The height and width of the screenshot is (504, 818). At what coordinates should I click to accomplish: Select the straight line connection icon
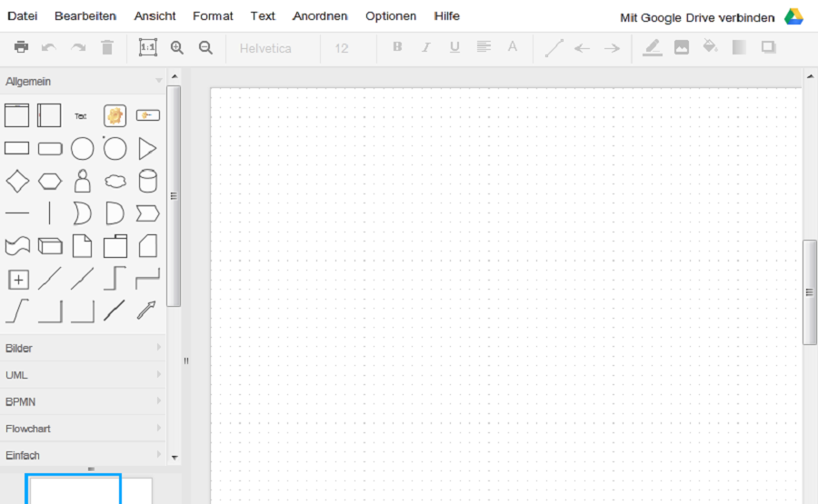554,48
